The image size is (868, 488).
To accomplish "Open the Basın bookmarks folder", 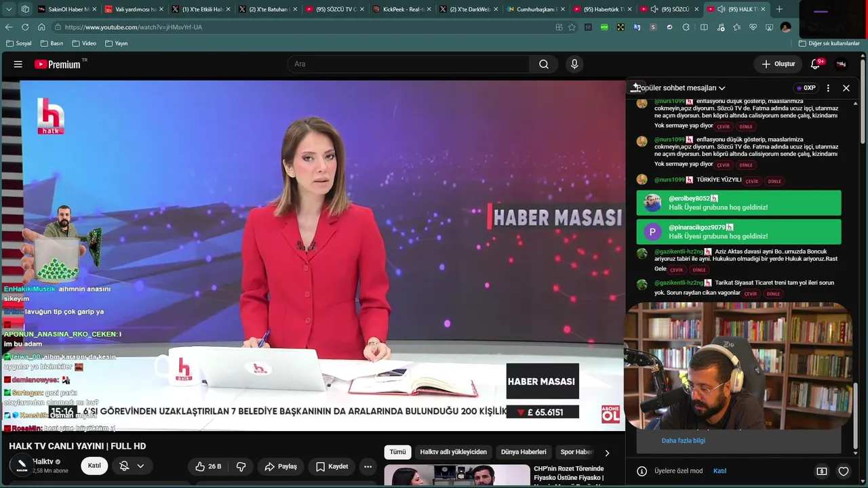I will (x=52, y=43).
